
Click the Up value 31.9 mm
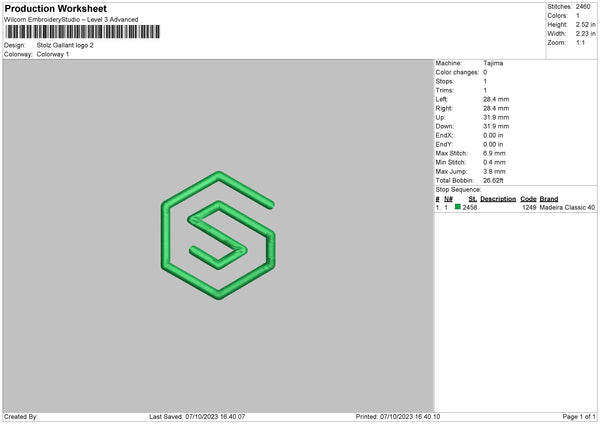(x=496, y=117)
